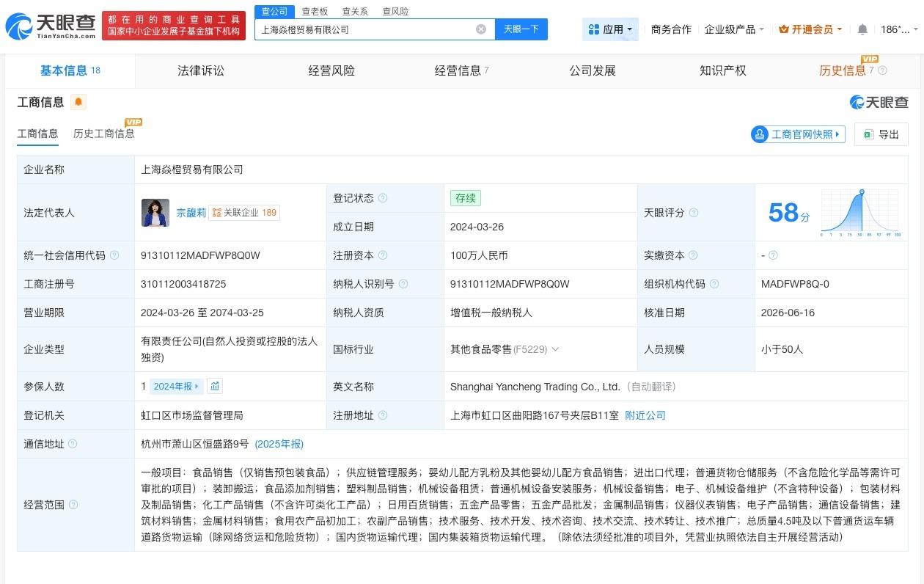Switch to 历史工商信息 sub-tab
924x584 pixels.
coord(104,134)
